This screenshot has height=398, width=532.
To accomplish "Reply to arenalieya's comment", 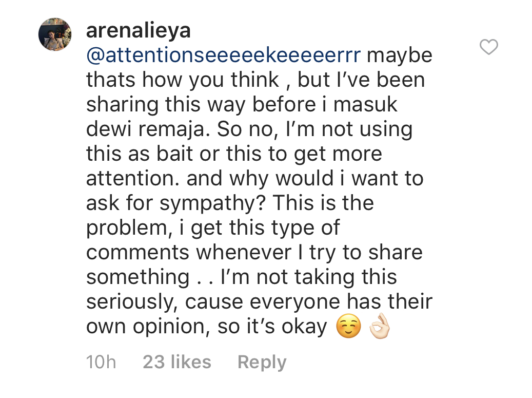I will (262, 362).
